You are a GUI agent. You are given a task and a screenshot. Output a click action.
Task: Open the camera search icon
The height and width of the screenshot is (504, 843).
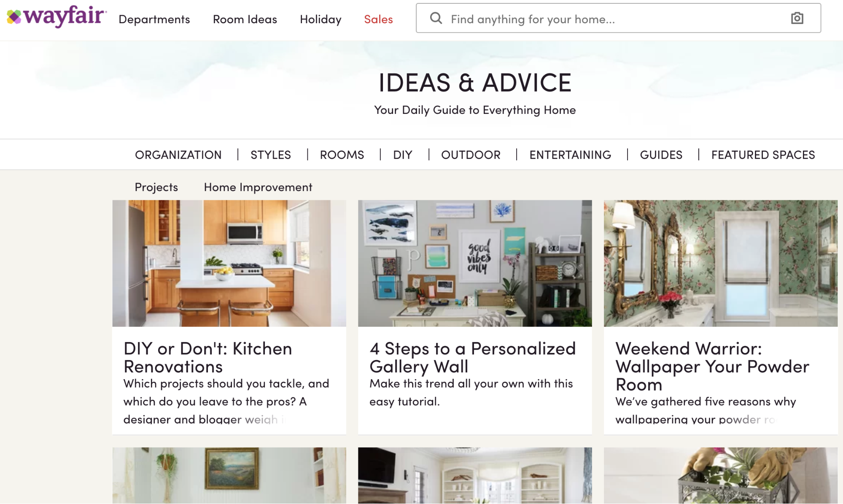coord(797,18)
